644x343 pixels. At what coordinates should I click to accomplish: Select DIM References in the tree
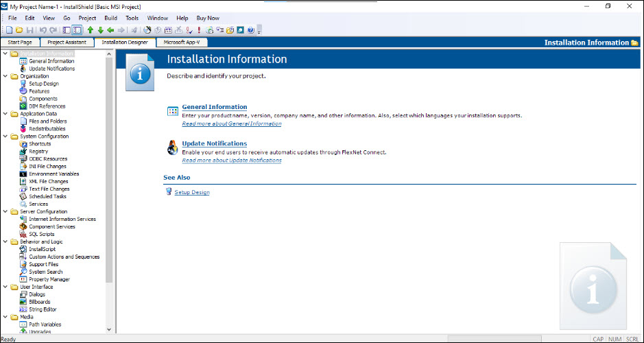(x=47, y=106)
